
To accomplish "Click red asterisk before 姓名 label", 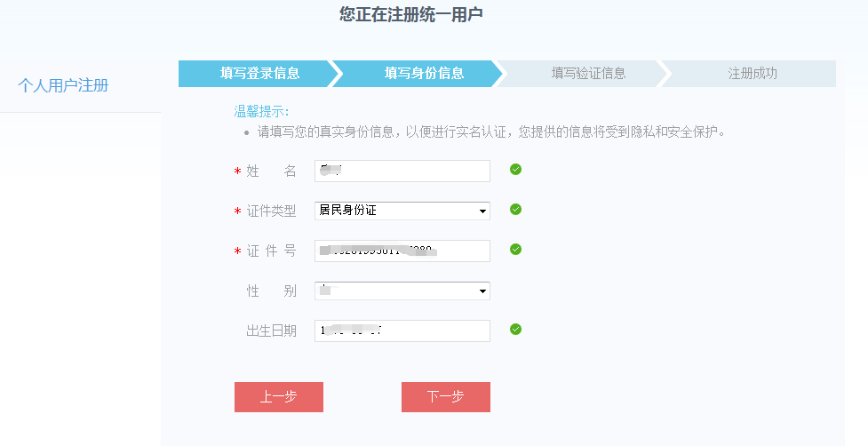I will (237, 172).
